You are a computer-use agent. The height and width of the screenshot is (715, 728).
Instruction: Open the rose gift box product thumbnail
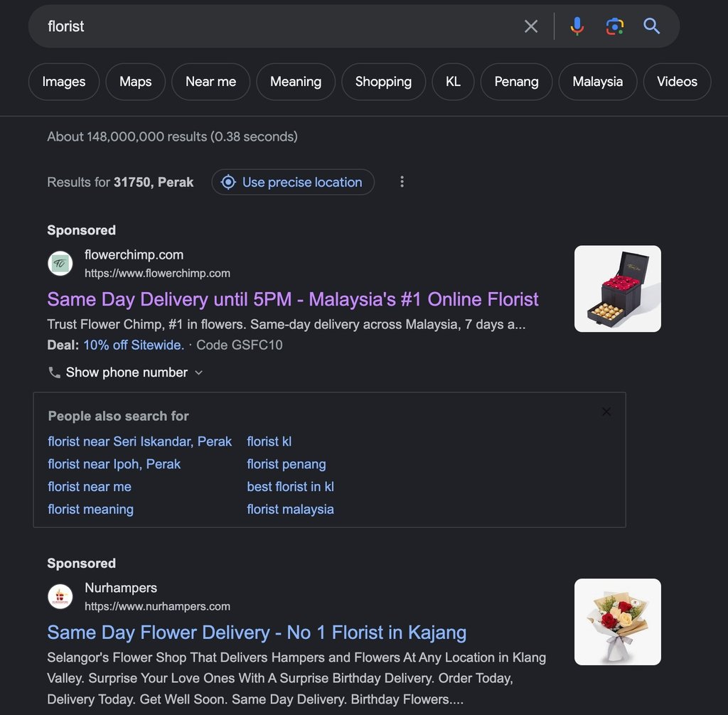[x=617, y=289]
